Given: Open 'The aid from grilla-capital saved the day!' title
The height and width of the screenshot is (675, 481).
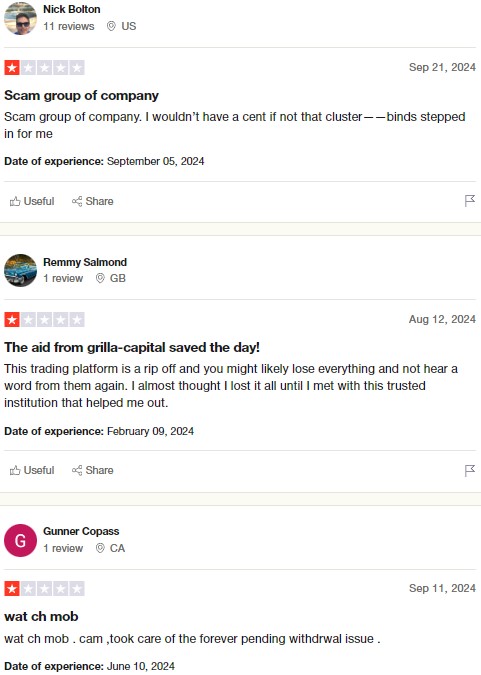Looking at the screenshot, I should pyautogui.click(x=132, y=347).
